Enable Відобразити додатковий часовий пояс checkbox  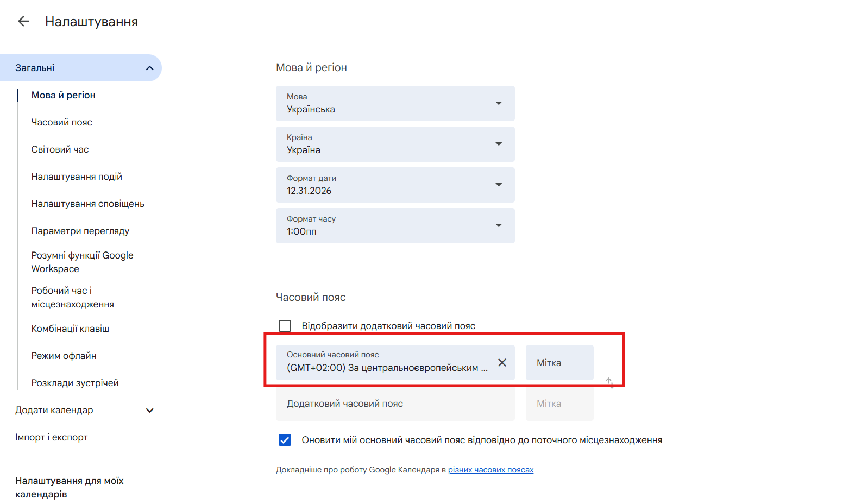coord(285,326)
